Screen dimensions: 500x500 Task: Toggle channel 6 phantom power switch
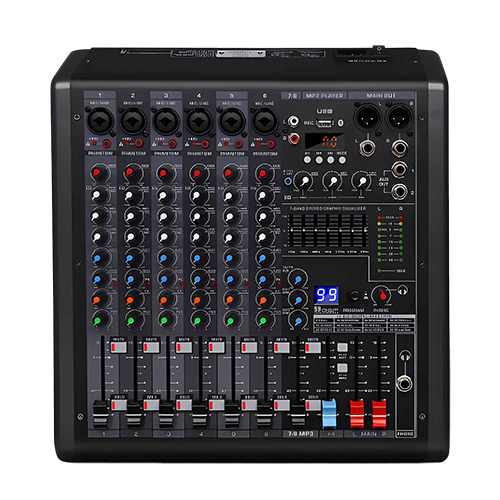(x=271, y=144)
